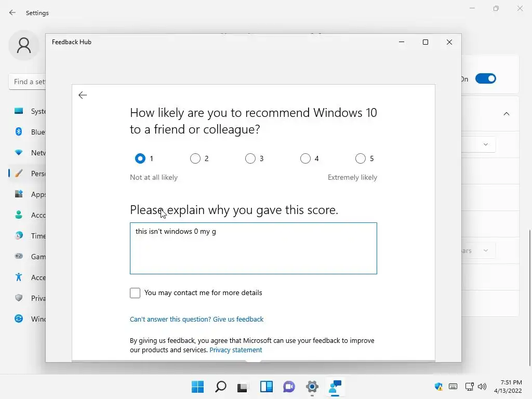Image resolution: width=532 pixels, height=399 pixels.
Task: Maximize the Feedback Hub window
Action: (x=425, y=42)
